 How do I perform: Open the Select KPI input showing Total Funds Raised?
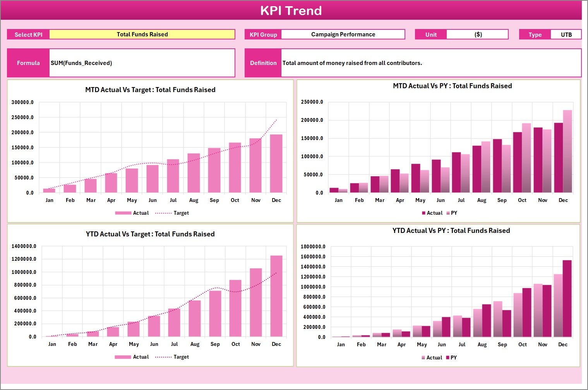click(142, 34)
